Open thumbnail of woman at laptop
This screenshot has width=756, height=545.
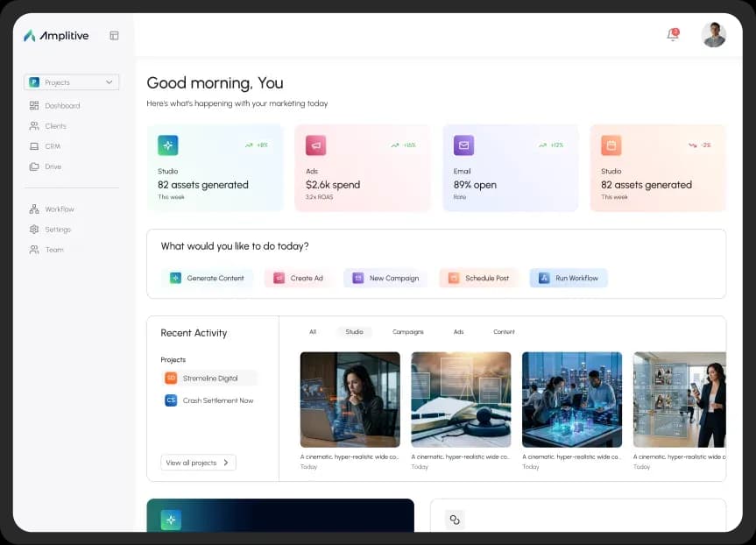[x=350, y=400]
